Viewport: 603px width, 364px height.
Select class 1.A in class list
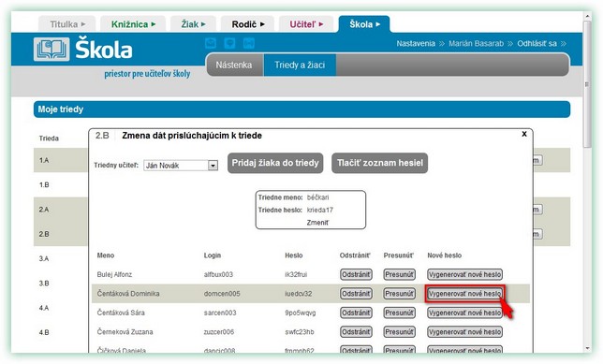[x=44, y=160]
